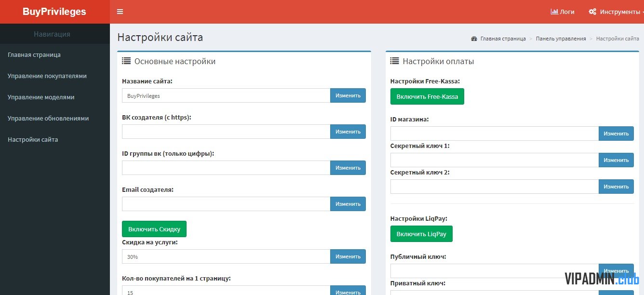Focus the Название сайта input field
Viewport: 644px width, 295px height.
pos(226,95)
